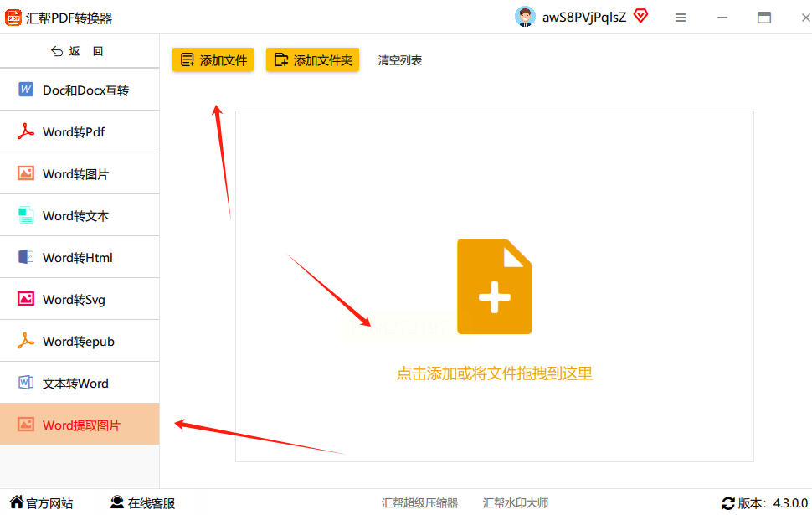Click the 汇帮PDF转换器 app logo icon
The image size is (812, 515).
pyautogui.click(x=13, y=18)
